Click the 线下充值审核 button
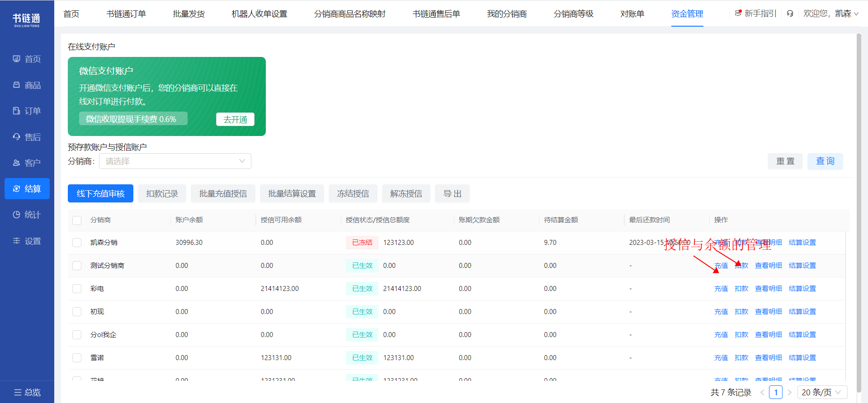The height and width of the screenshot is (403, 868). [x=100, y=193]
